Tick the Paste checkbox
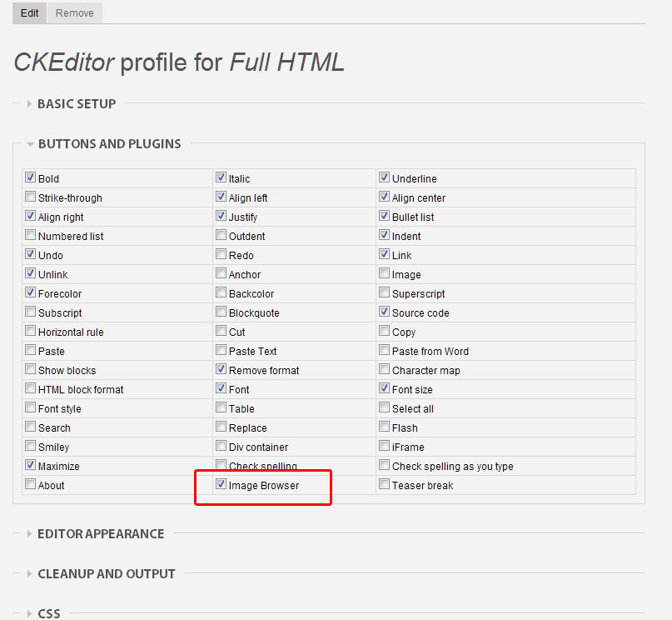Image resolution: width=672 pixels, height=620 pixels. coord(31,350)
